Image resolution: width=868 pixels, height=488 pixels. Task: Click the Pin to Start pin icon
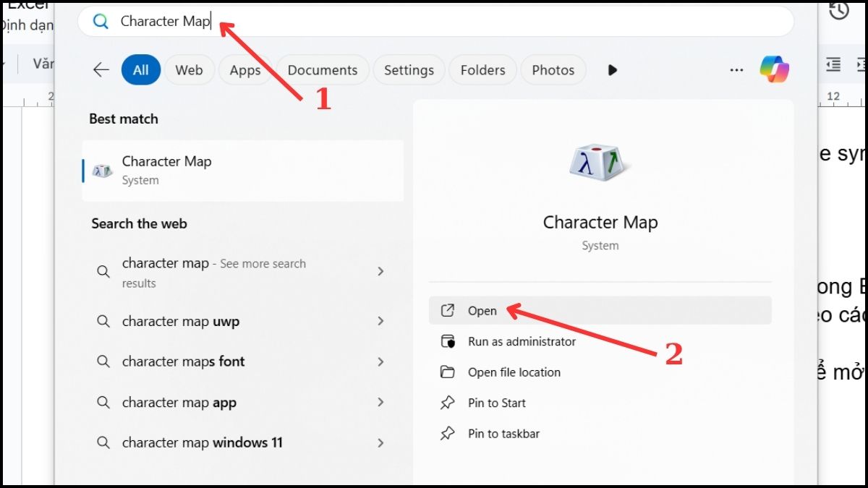pos(448,403)
